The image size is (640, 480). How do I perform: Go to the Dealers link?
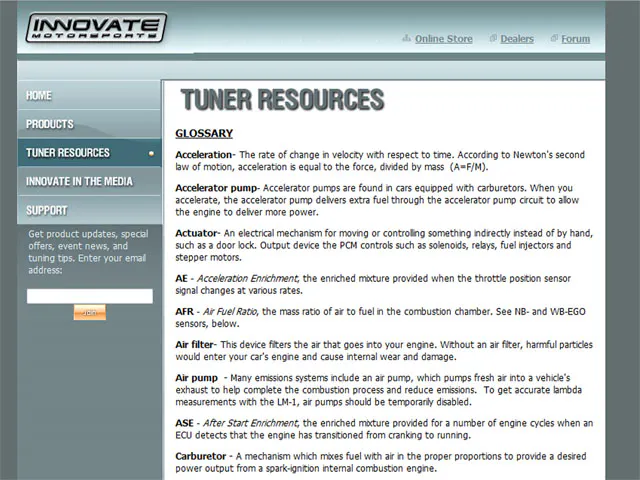517,39
